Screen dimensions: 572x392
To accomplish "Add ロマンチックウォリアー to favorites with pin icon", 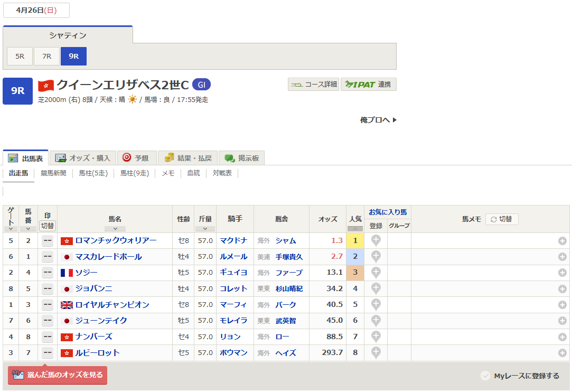I will (x=376, y=240).
